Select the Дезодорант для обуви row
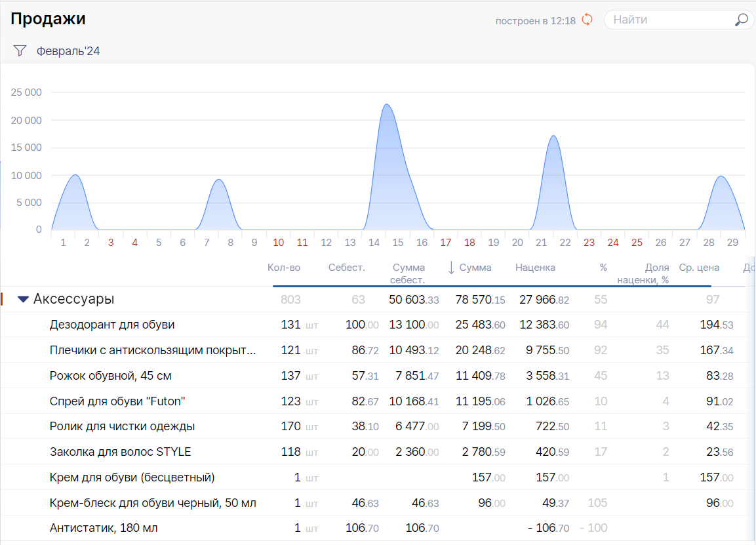 [x=112, y=325]
